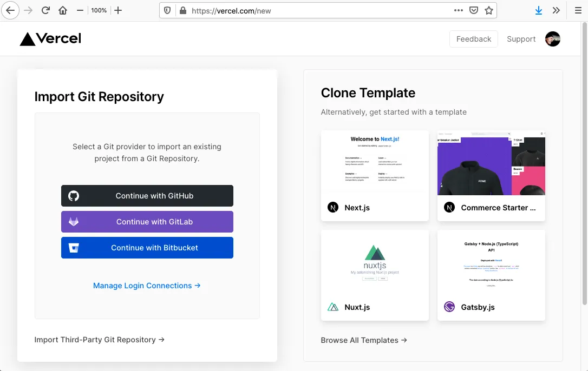Click the Next.js circular logo icon
Screen dimensions: 588x371
coord(332,207)
